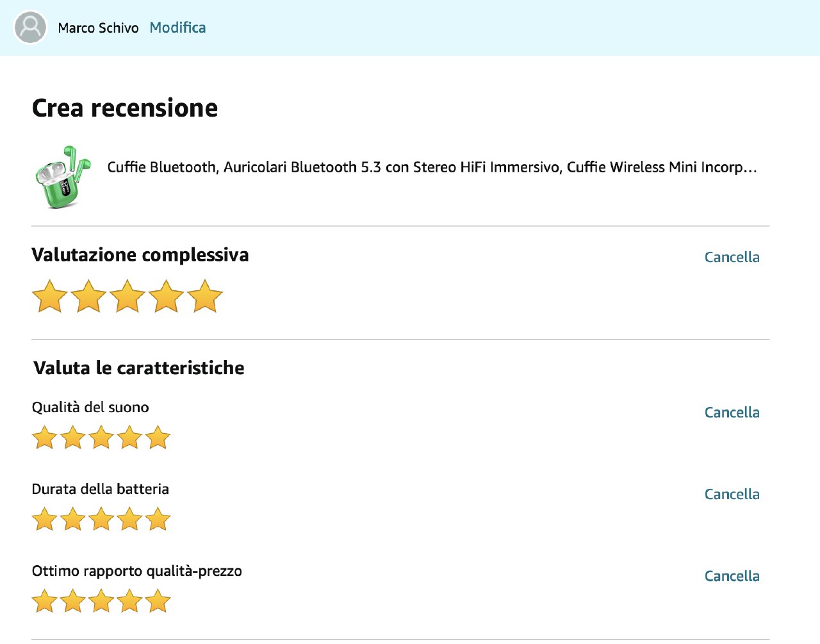820x644 pixels.
Task: Clear the Durata della batteria rating
Action: 732,494
